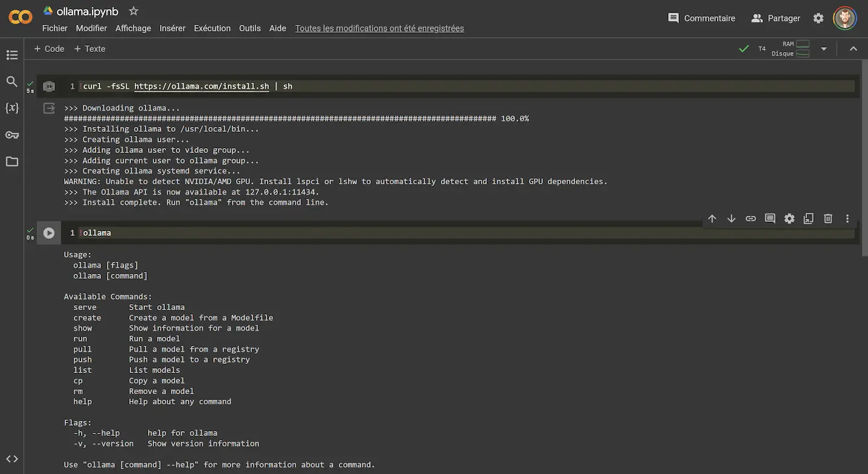
Task: Click the 'Available Commands:' heading text
Action: point(108,297)
